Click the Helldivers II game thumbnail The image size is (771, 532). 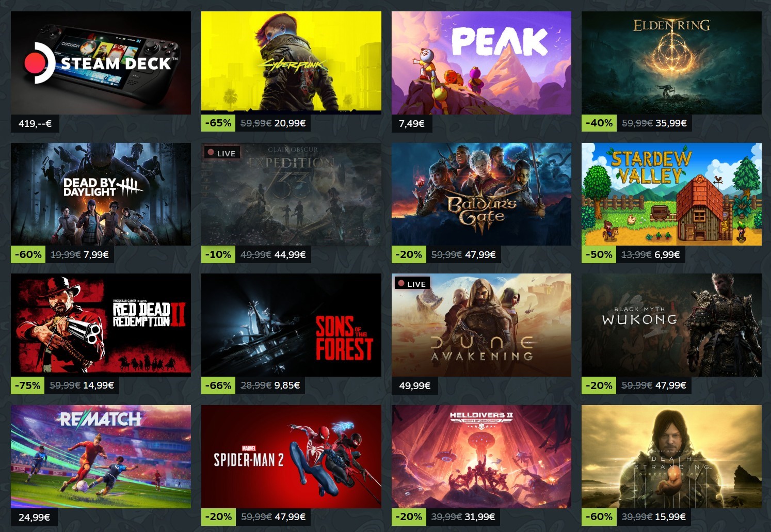[481, 457]
